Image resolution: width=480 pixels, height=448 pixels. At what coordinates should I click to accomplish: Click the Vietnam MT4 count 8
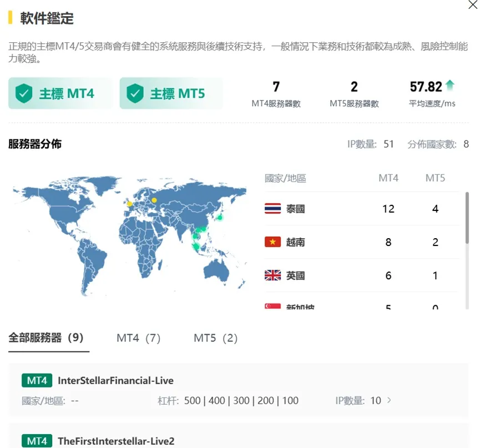pyautogui.click(x=388, y=242)
